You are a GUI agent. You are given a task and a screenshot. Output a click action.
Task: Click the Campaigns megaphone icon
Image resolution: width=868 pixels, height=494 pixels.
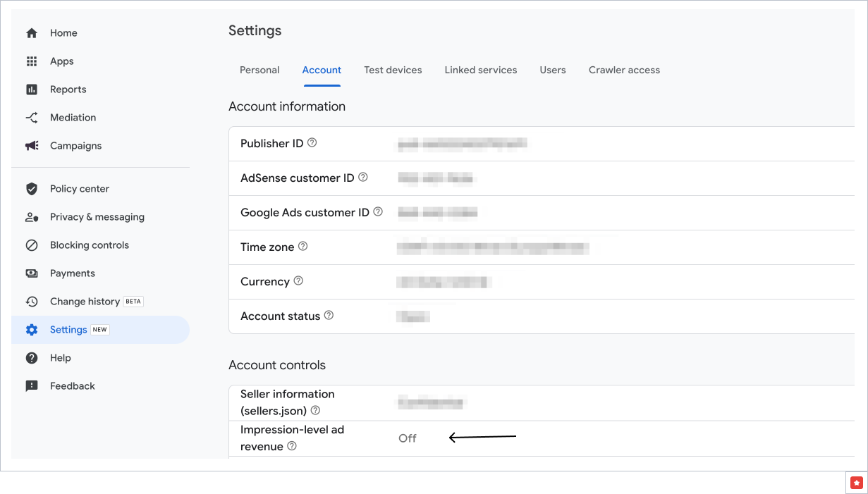coord(32,146)
